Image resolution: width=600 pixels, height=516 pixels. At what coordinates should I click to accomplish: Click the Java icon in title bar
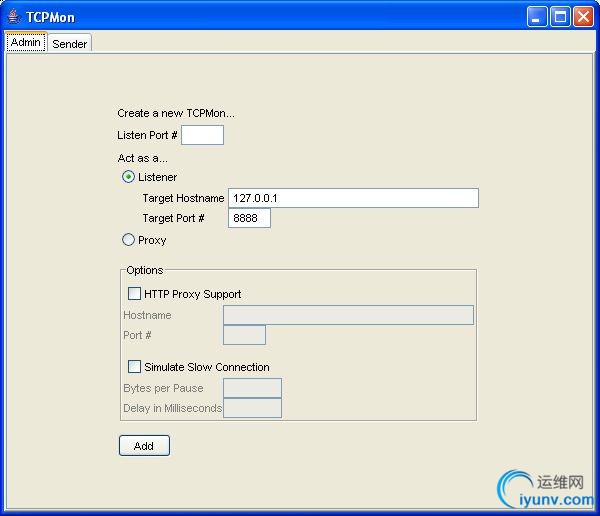14,16
